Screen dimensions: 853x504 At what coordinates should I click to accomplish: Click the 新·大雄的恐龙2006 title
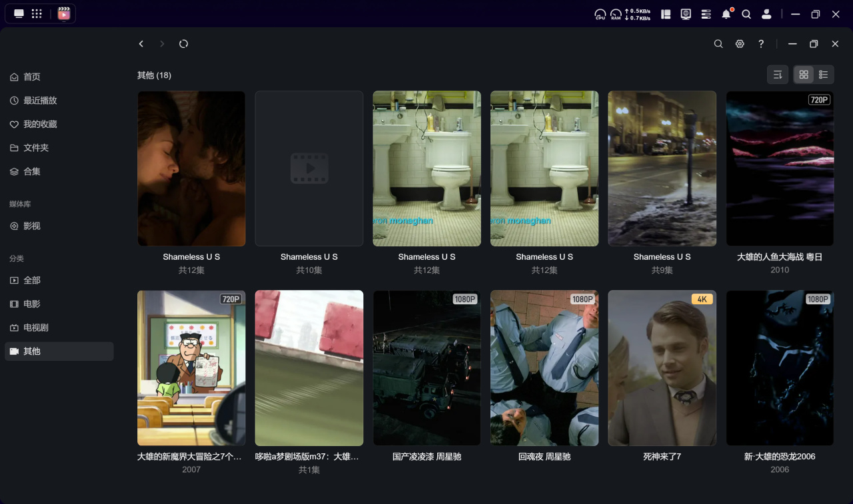[x=780, y=457]
